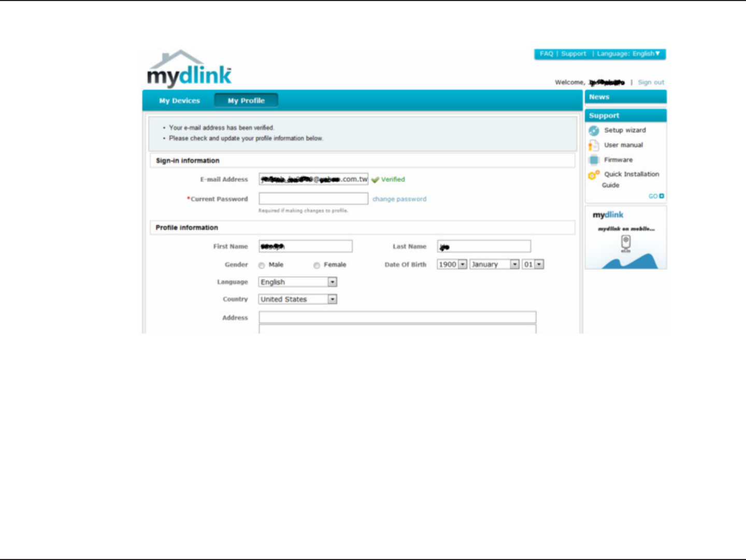Click the mydlink logo
Viewport: 746px width, 560px height.
pos(189,68)
